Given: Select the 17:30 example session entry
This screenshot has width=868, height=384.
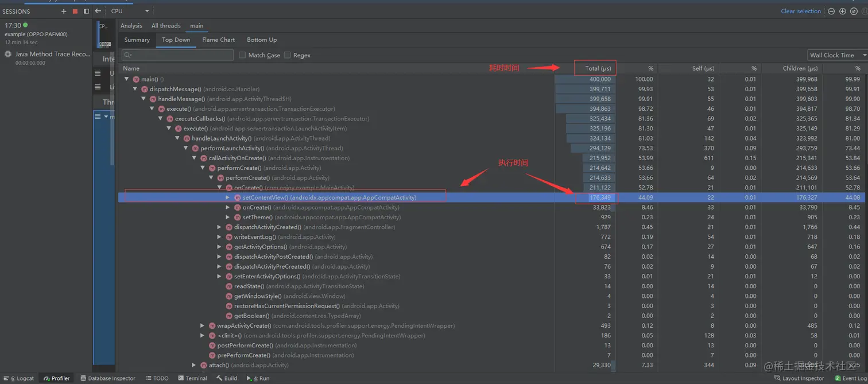Looking at the screenshot, I should 45,33.
